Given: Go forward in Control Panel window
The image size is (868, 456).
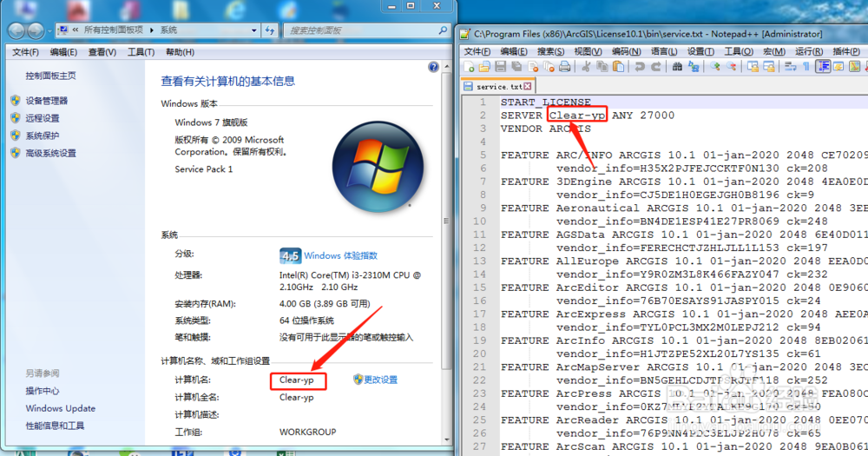Looking at the screenshot, I should pos(36,30).
